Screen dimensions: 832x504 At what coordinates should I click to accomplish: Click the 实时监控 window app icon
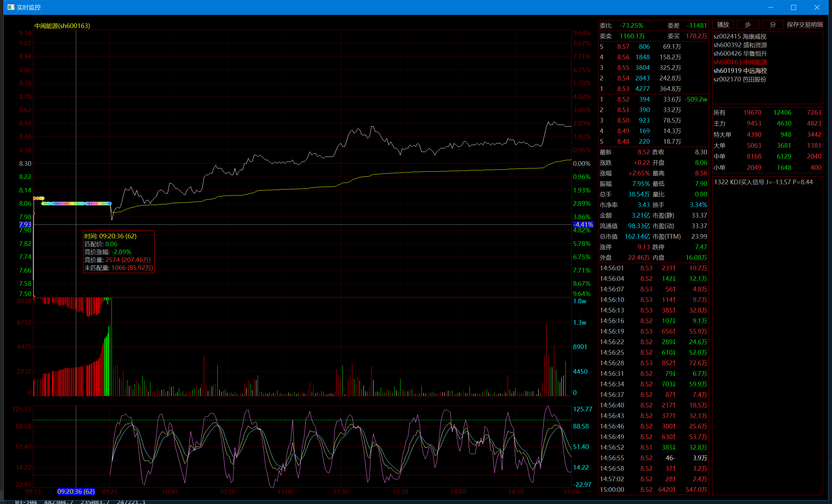click(x=11, y=7)
